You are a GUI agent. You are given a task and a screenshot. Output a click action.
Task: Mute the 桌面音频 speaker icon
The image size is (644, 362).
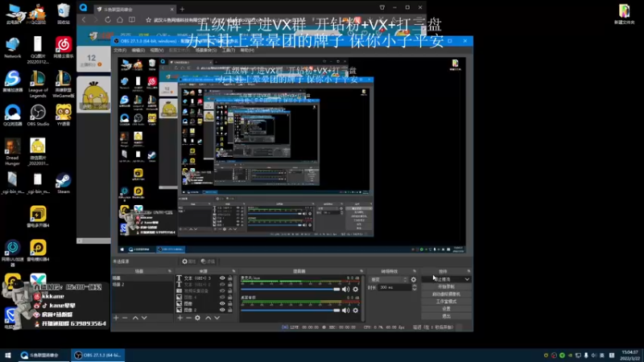point(346,311)
